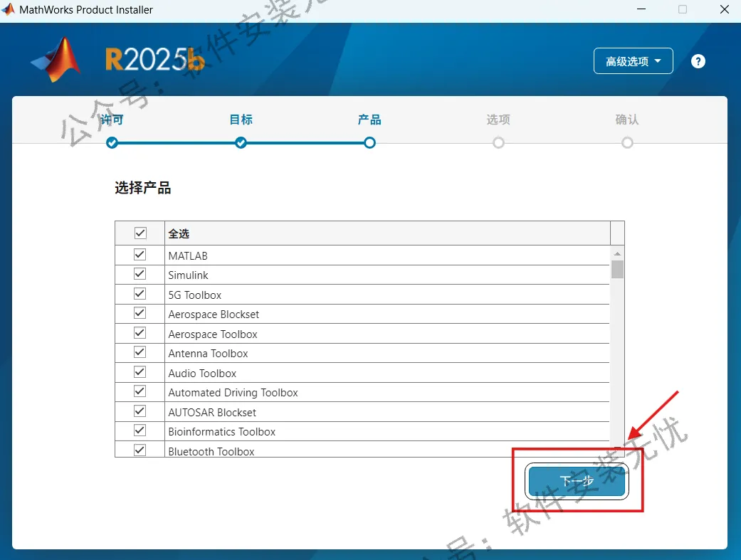Toggle the AUTOSAR Blockset checkbox

[140, 411]
